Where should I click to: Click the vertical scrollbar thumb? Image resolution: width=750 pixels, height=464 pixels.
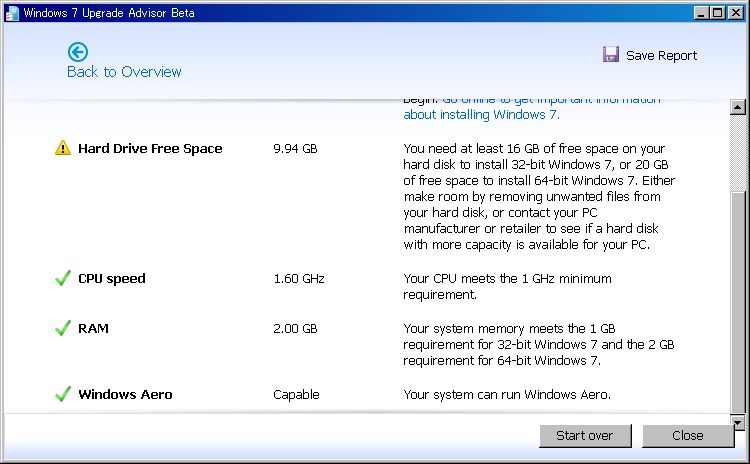pos(738,301)
